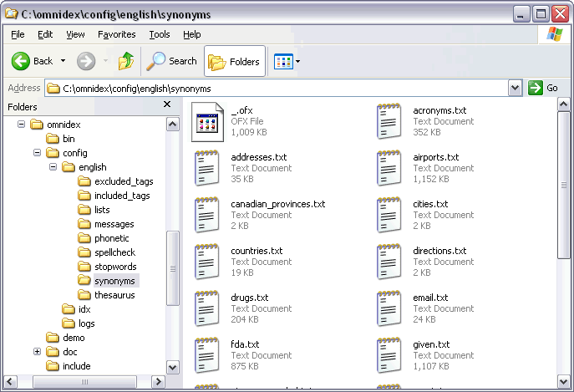The image size is (574, 392).
Task: Click the file list vertical scrollbar thumb
Action: (x=563, y=185)
